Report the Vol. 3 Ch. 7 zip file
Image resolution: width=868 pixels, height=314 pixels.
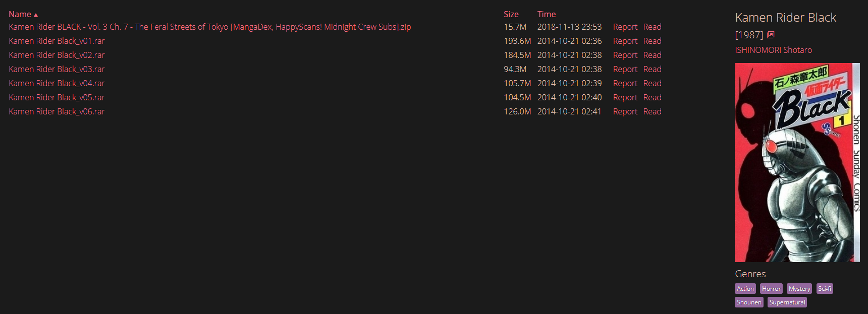(625, 27)
